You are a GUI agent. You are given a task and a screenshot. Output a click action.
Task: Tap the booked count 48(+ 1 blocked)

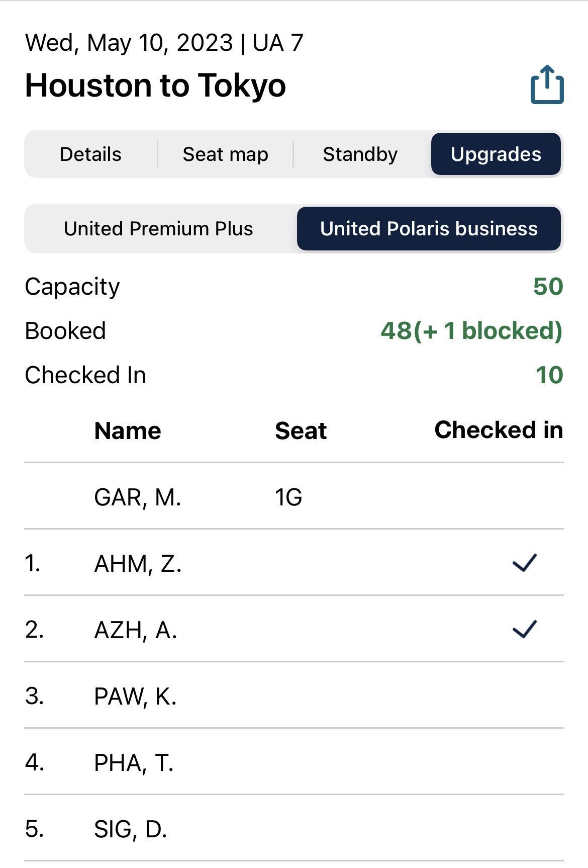pos(471,331)
